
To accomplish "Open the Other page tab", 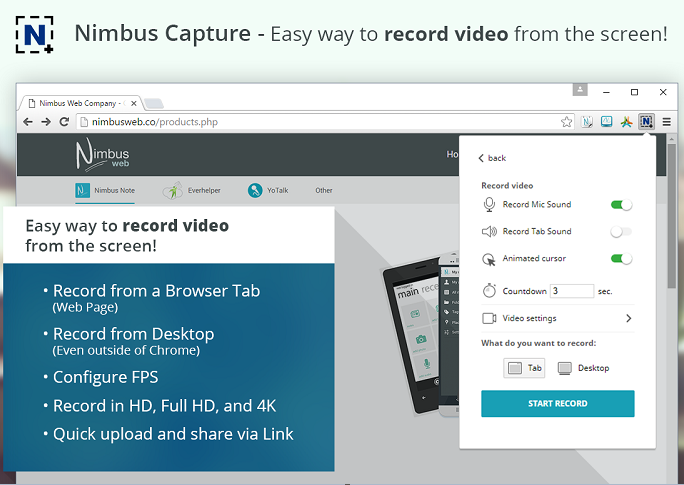I will point(324,191).
